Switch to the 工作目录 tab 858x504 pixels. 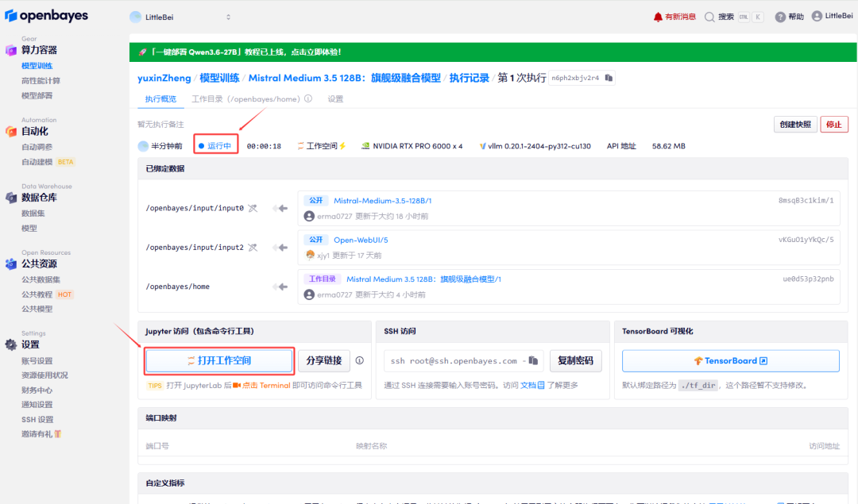(245, 99)
